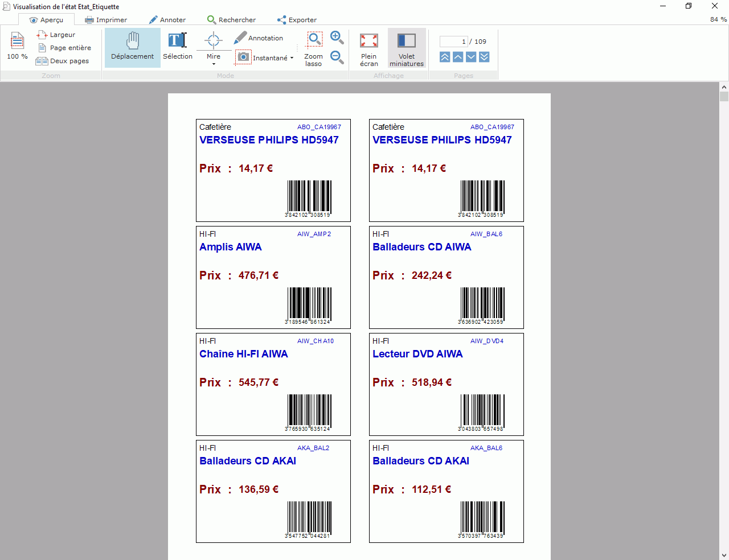
Task: Activate the Déplacement hand tool
Action: click(x=133, y=47)
